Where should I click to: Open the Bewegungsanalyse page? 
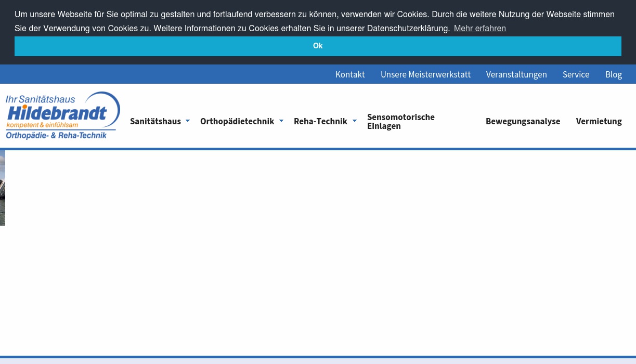[x=523, y=121]
